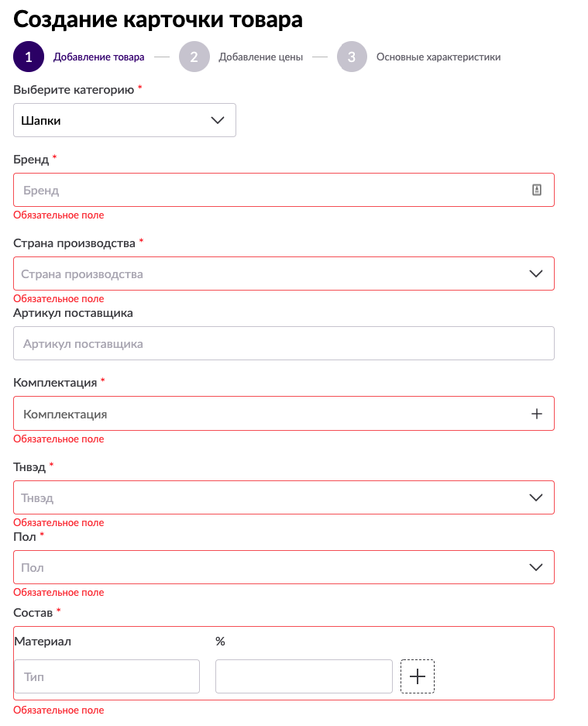The height and width of the screenshot is (726, 588).
Task: Open the Шапки category dropdown
Action: click(x=125, y=120)
